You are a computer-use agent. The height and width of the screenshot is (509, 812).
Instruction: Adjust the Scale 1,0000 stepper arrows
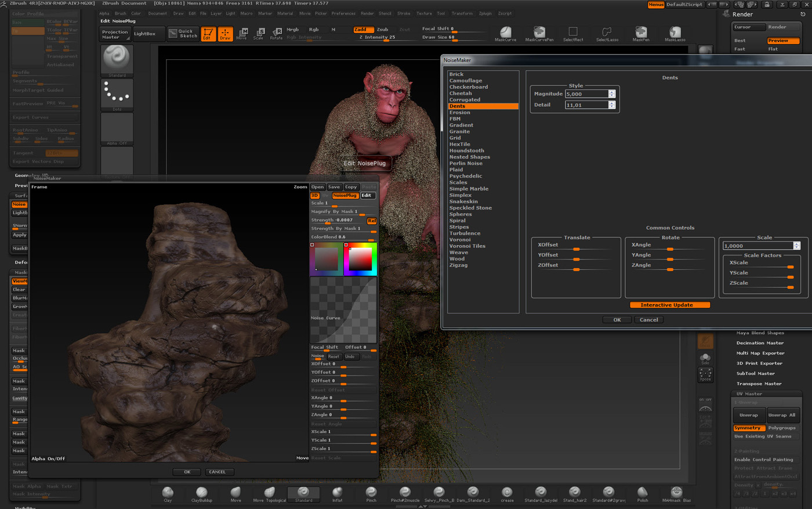(797, 246)
